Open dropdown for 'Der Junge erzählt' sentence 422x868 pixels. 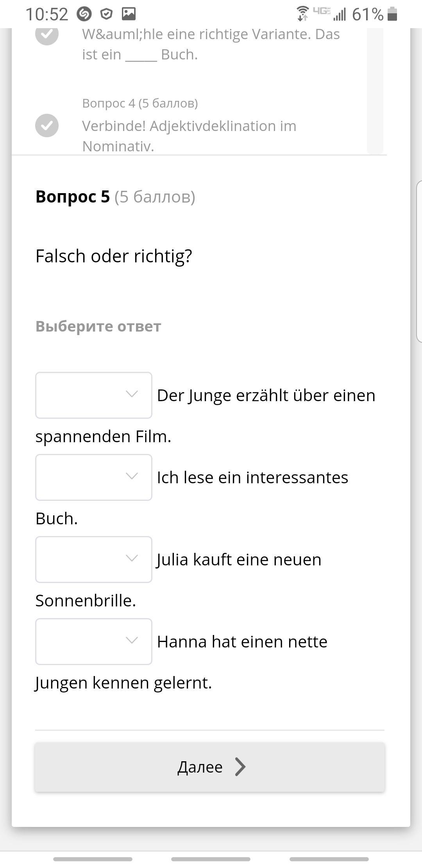tap(94, 395)
